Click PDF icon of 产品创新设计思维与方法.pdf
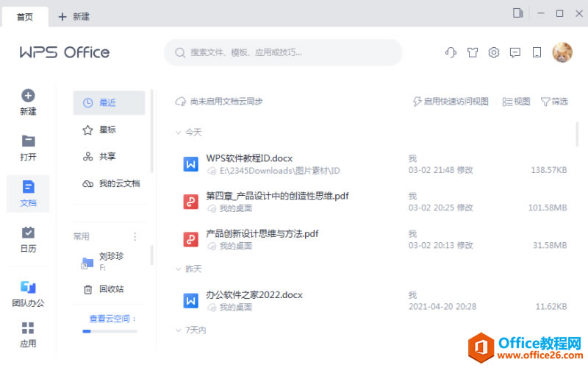The height and width of the screenshot is (368, 588). click(x=190, y=239)
